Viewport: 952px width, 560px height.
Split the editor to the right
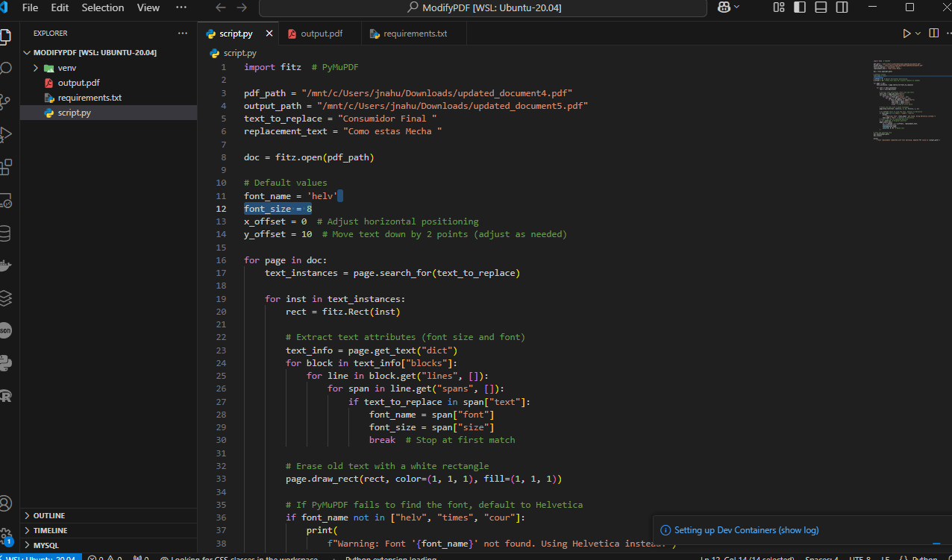pyautogui.click(x=933, y=34)
